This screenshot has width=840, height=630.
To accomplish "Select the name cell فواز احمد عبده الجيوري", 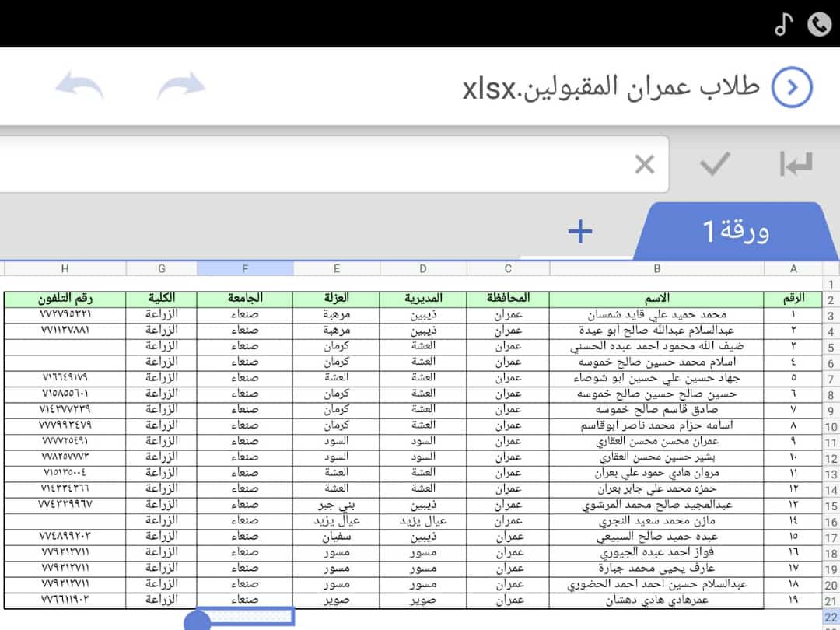I will [656, 552].
